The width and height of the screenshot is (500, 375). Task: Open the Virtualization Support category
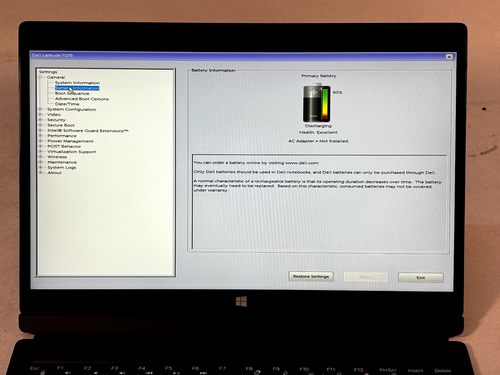pos(72,152)
